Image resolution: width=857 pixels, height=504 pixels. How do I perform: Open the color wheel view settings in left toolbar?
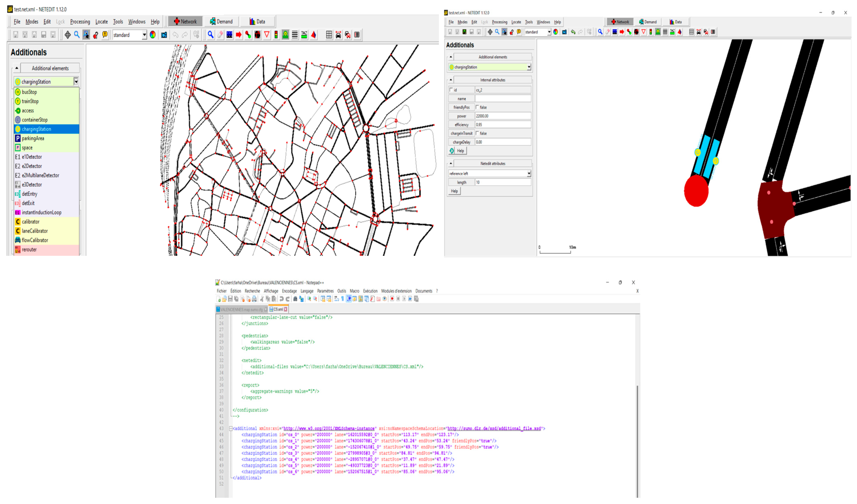point(153,35)
